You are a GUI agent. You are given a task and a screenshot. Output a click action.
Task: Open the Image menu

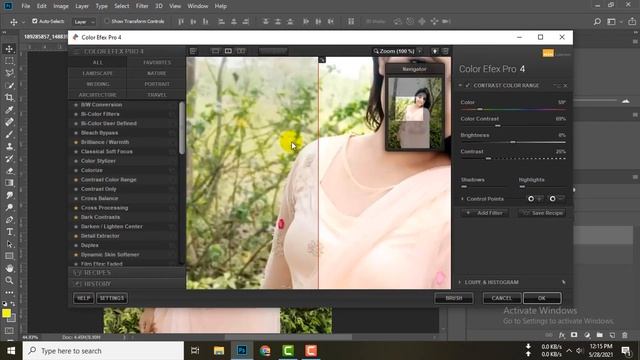pyautogui.click(x=61, y=6)
